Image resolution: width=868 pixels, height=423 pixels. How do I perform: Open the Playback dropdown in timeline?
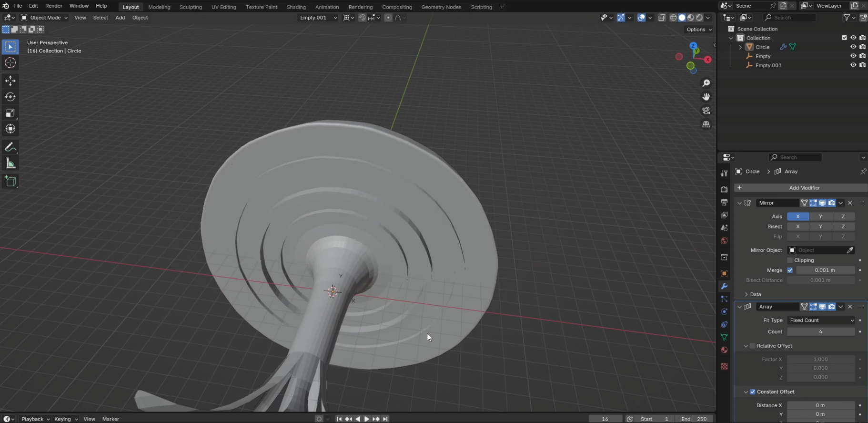tap(36, 419)
